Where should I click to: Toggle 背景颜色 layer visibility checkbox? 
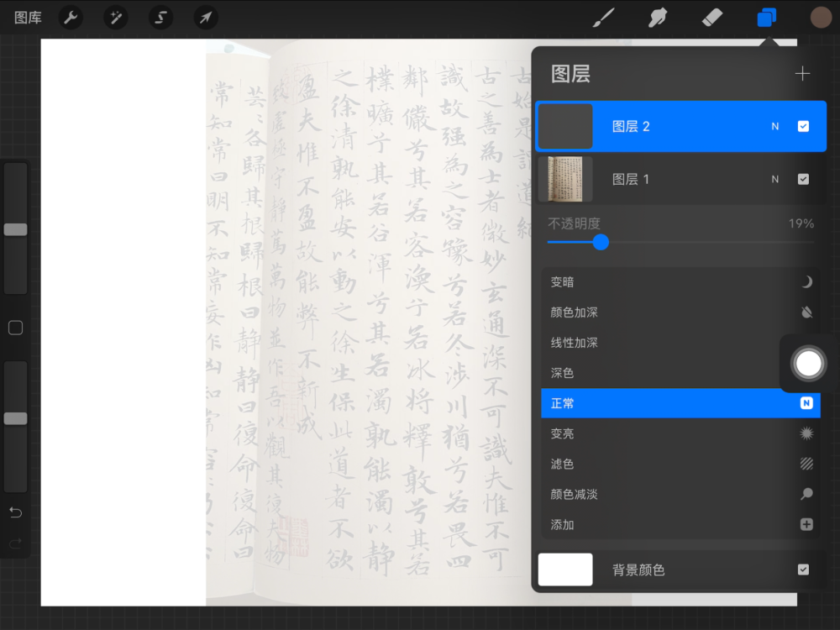click(803, 570)
